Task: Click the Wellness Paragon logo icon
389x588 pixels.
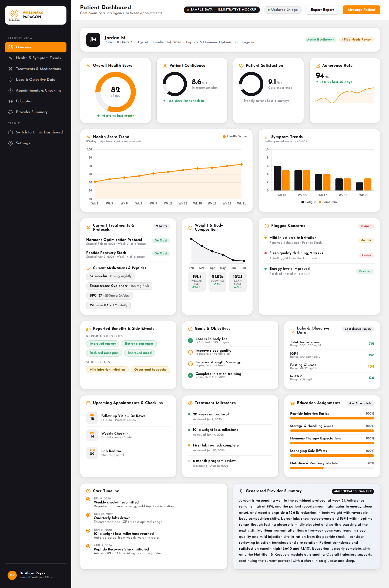Action: [14, 15]
